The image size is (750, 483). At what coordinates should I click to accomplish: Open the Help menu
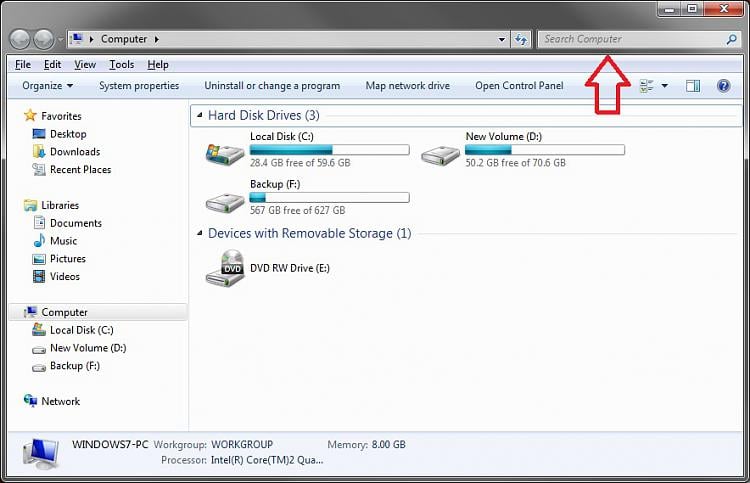point(158,65)
